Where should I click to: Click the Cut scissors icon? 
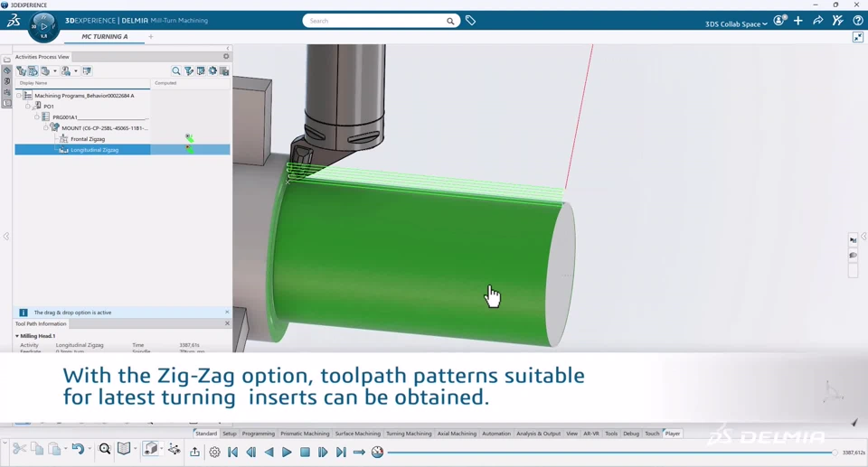(19, 449)
